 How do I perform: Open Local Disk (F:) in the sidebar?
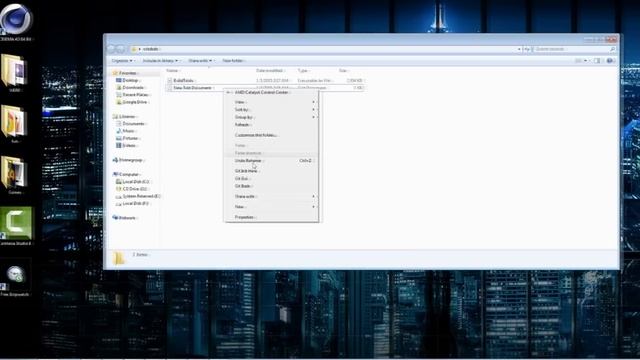coord(133,203)
